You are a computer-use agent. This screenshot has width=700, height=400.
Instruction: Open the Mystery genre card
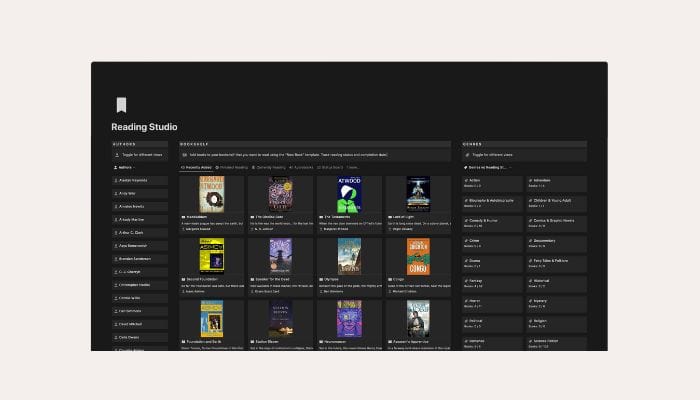556,304
